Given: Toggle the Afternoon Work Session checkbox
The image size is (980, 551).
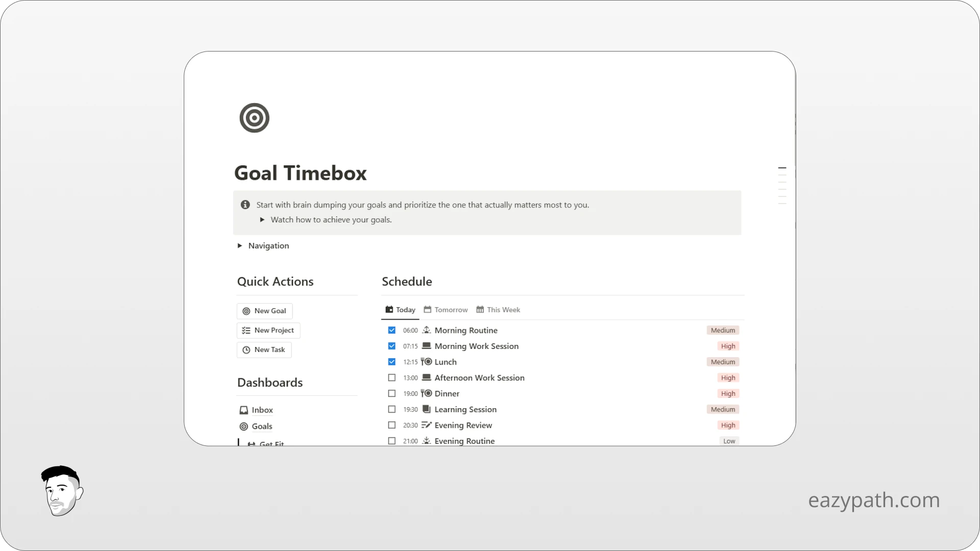Looking at the screenshot, I should pos(391,378).
